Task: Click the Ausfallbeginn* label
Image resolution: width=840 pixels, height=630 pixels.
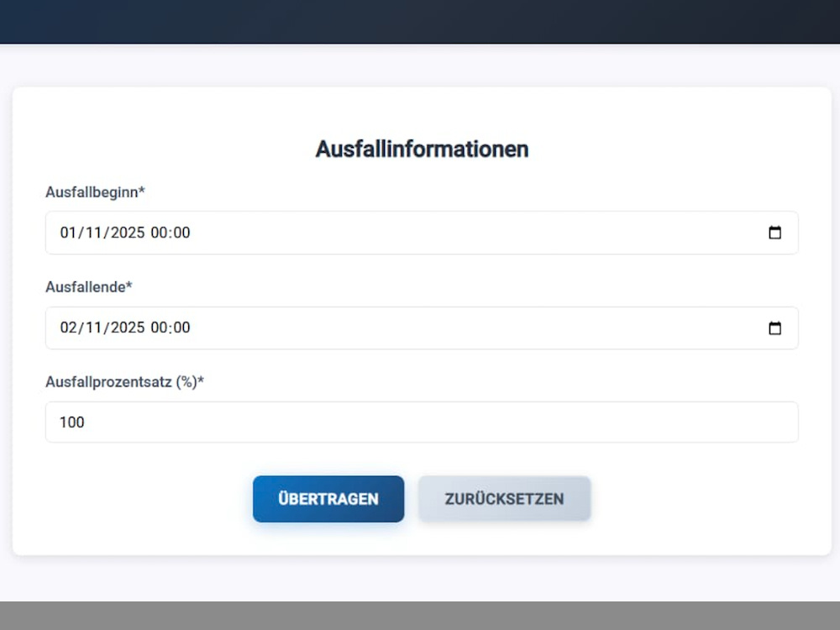Action: pos(95,192)
